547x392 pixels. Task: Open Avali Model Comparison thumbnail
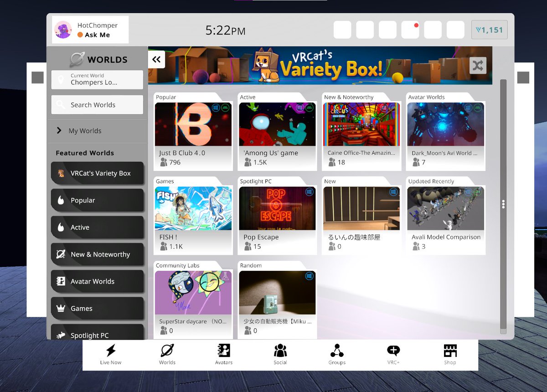tap(446, 208)
